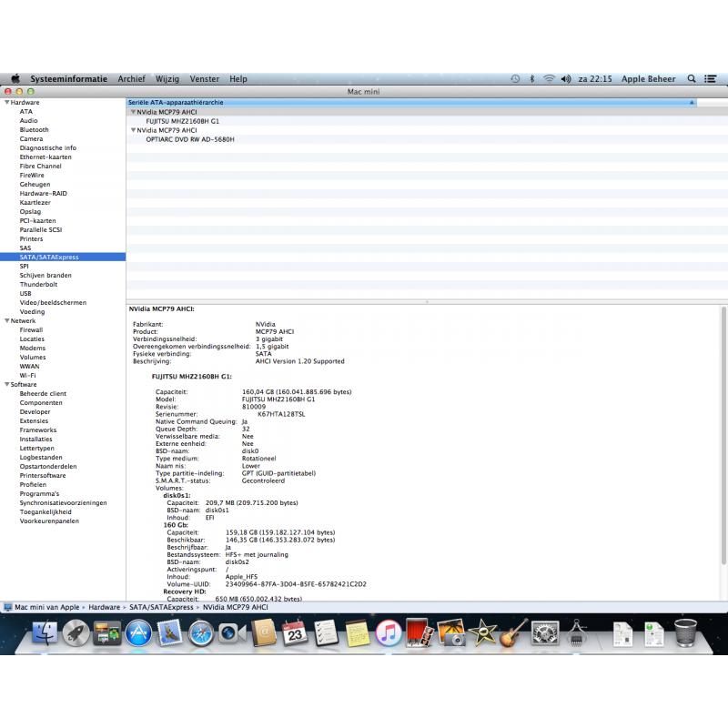Viewport: 728px width, 728px height.
Task: Select USB in the sidebar
Action: tap(25, 293)
